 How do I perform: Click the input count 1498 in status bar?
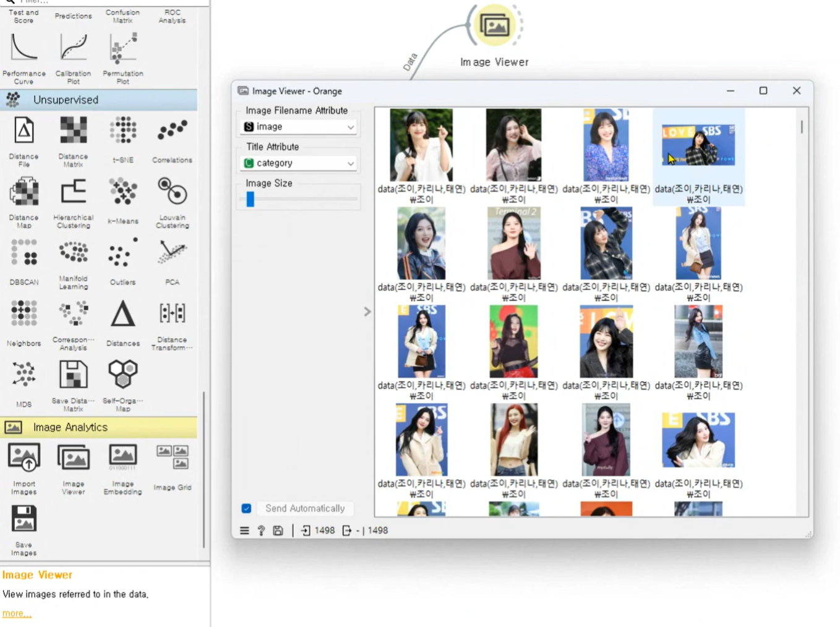(x=325, y=531)
